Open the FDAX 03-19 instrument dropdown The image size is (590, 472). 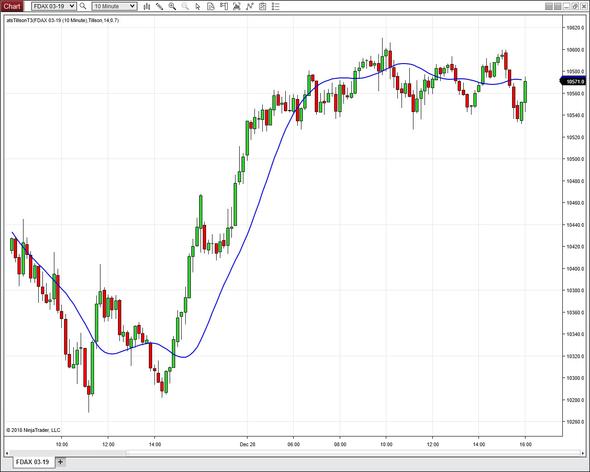[54, 6]
